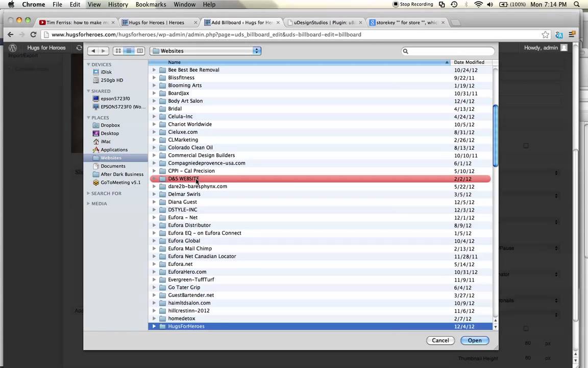Select the GuestBartender.net folder

(x=321, y=295)
